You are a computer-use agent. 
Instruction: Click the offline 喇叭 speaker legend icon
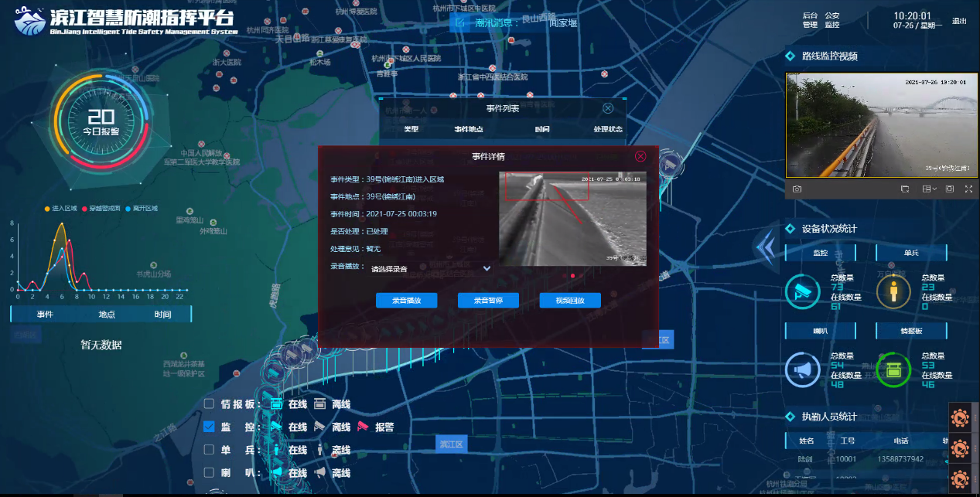(x=320, y=472)
